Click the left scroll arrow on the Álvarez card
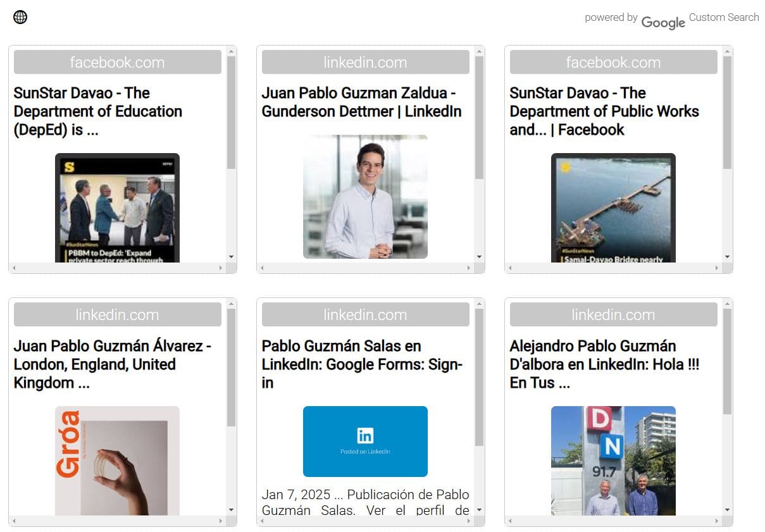765x532 pixels. (x=14, y=521)
